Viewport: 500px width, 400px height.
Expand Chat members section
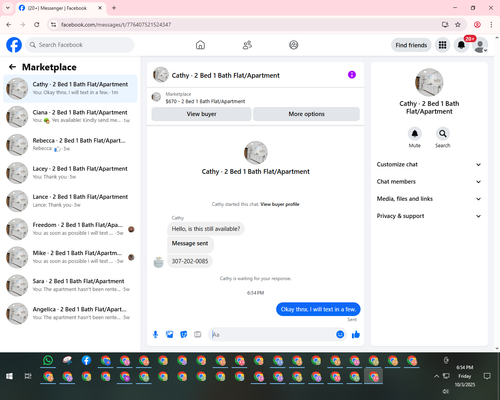429,182
